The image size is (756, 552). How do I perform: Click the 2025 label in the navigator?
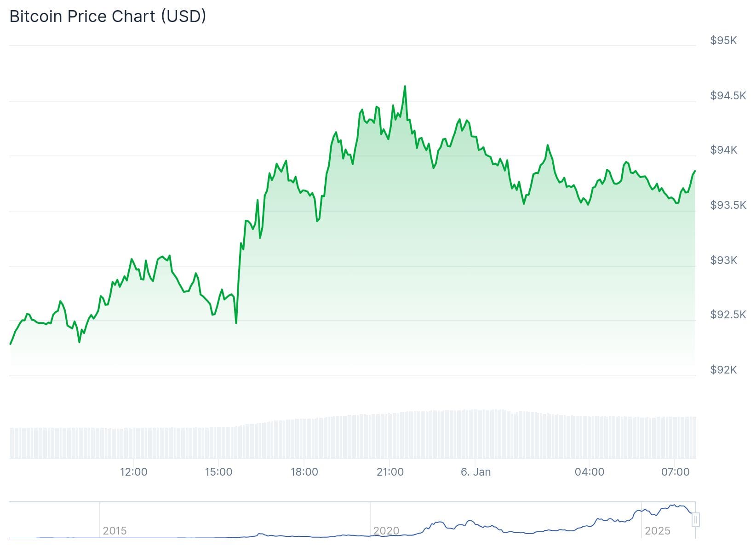click(x=657, y=531)
